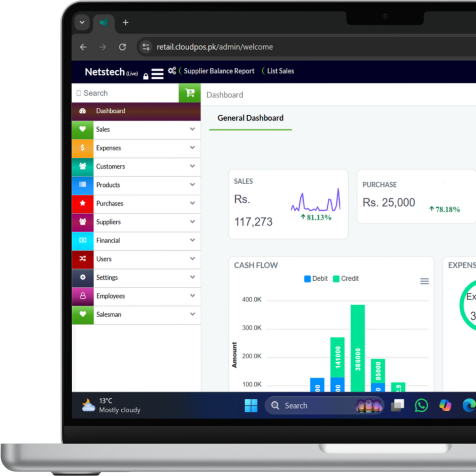Click the red star Purchases icon
The image size is (476, 476).
[83, 203]
